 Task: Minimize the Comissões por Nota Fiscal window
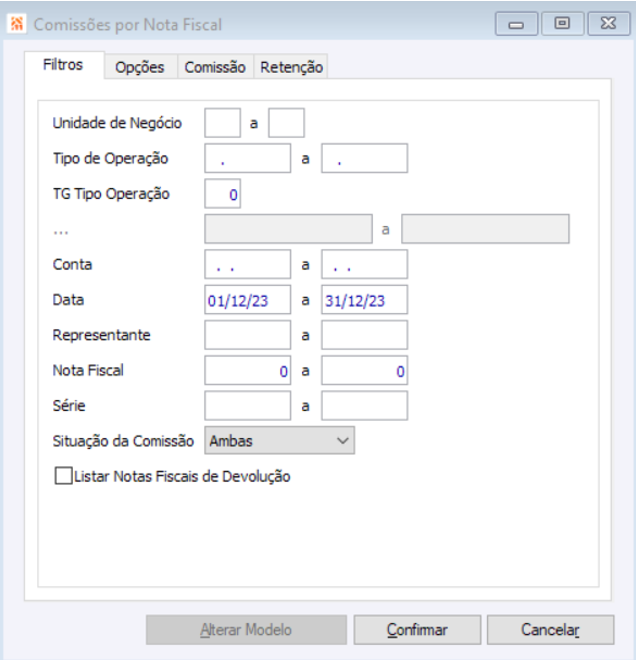point(516,24)
